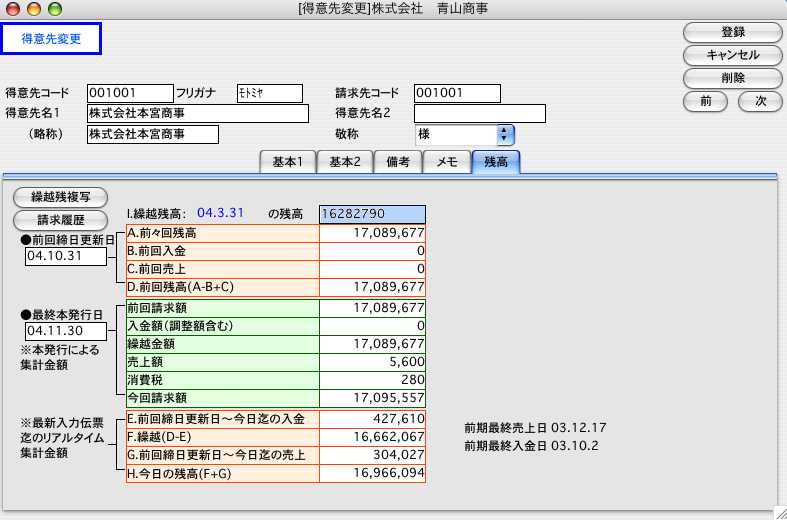This screenshot has height=520, width=787.
Task: Click the 請求先コード field
Action: [456, 93]
